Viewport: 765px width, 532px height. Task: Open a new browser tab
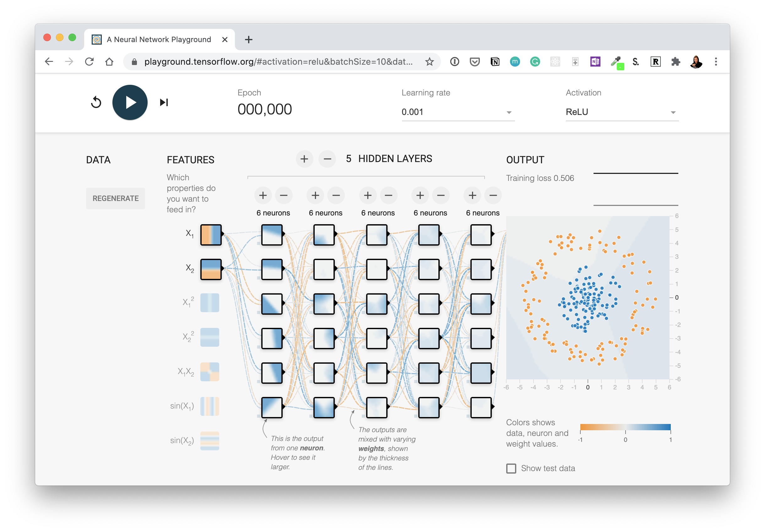click(x=248, y=39)
